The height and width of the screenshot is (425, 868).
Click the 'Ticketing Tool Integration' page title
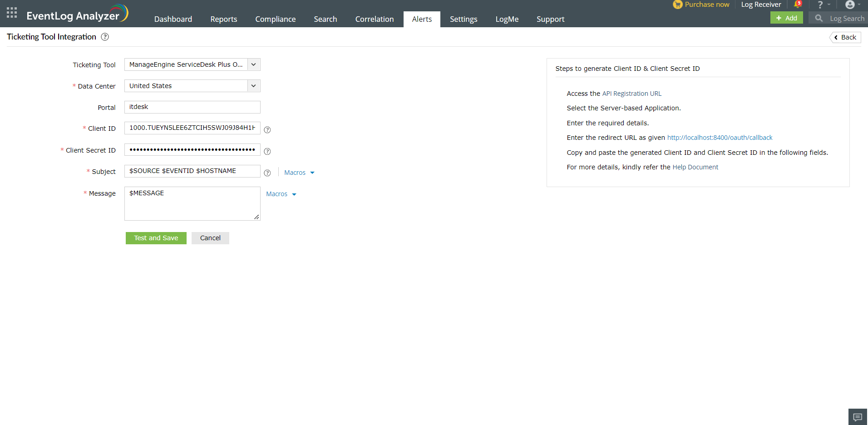(51, 37)
